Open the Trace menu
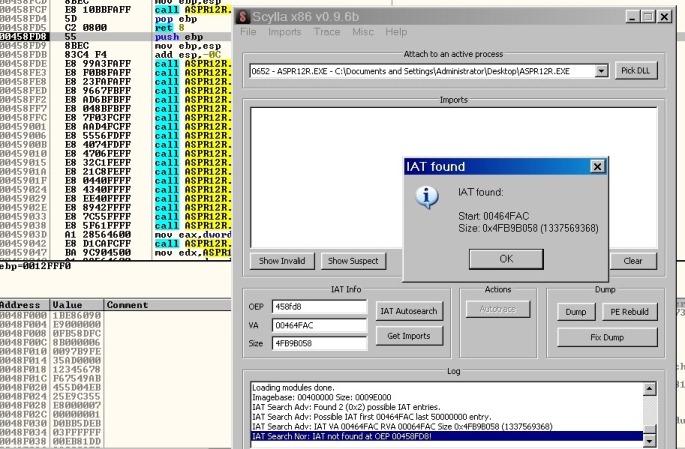The image size is (685, 449). click(327, 32)
